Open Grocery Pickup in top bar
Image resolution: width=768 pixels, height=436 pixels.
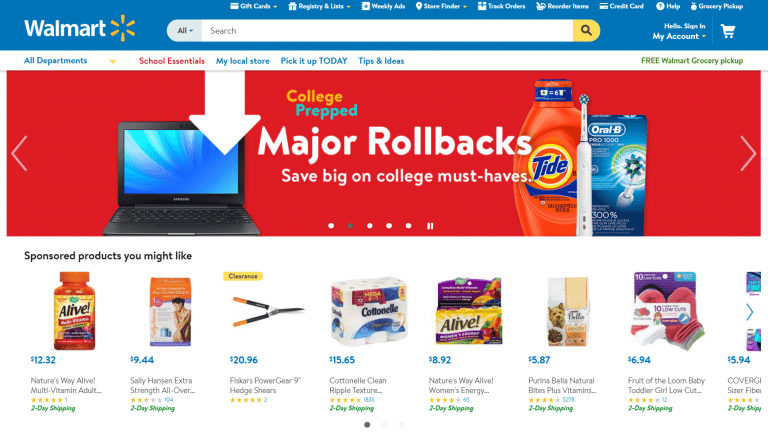pyautogui.click(x=717, y=6)
